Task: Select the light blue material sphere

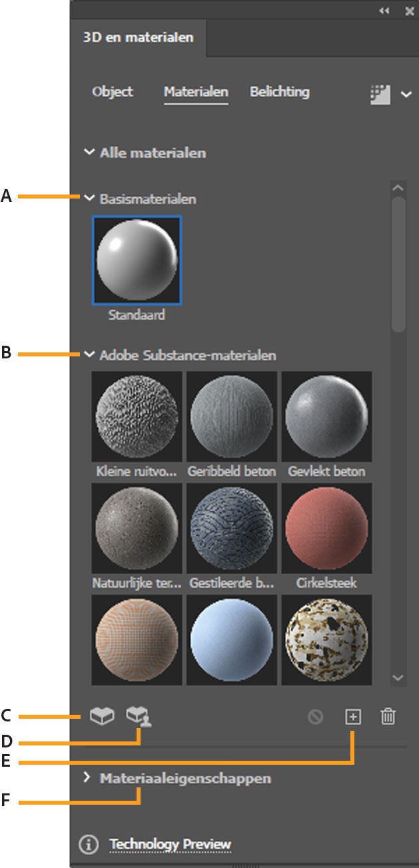Action: click(x=231, y=640)
